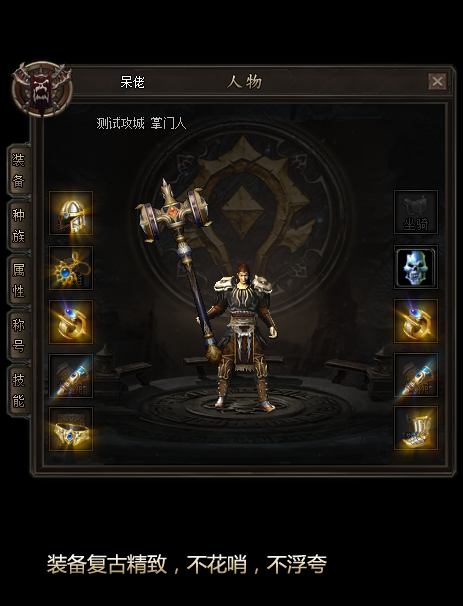
Task: Click the guild title 测试攻城 掌门人
Action: coord(141,123)
